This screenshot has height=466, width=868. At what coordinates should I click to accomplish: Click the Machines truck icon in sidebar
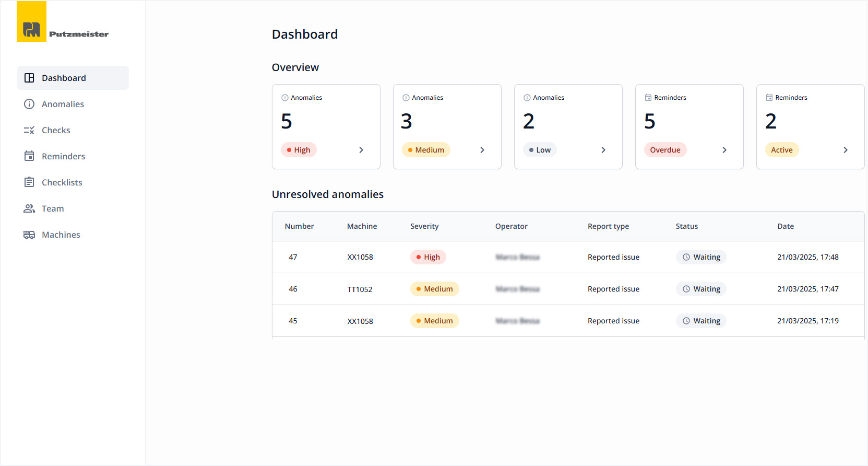[x=29, y=235]
